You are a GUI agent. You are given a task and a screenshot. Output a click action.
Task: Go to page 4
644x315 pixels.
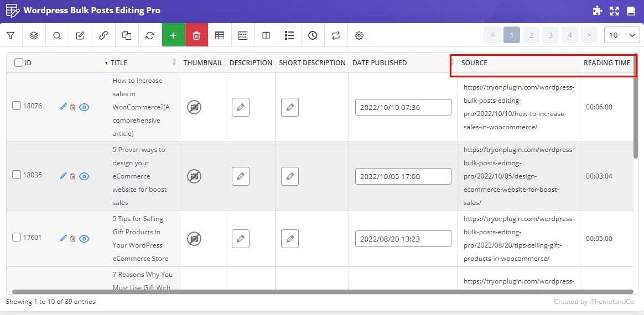click(570, 35)
